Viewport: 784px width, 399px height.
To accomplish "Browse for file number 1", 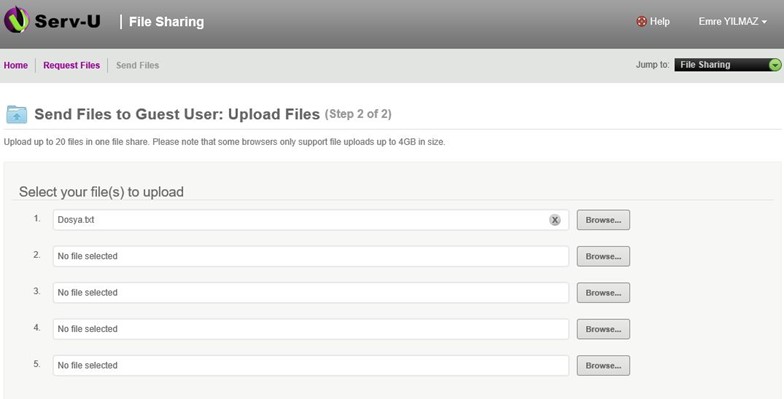I will (604, 220).
